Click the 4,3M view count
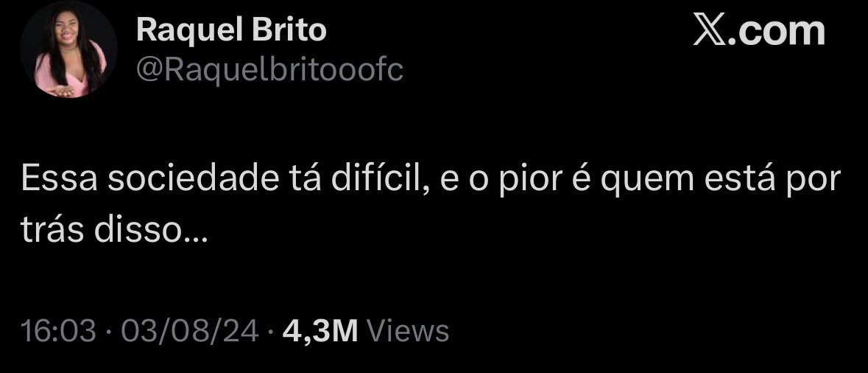 (x=320, y=332)
